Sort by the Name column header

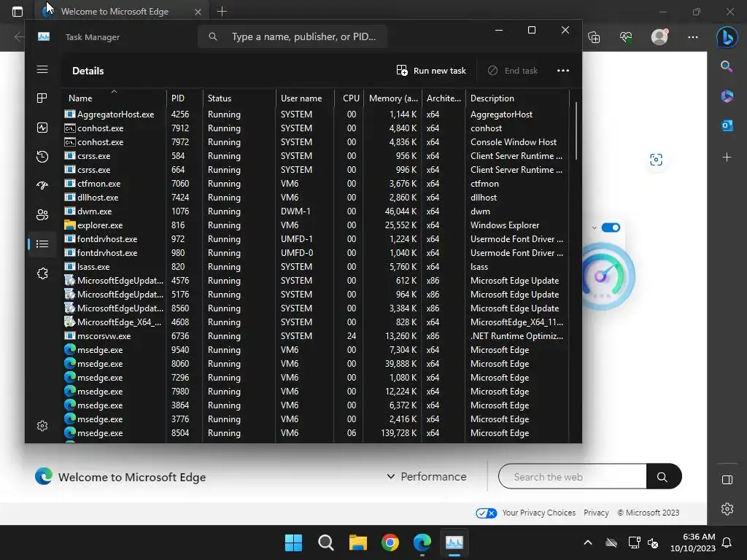[113, 98]
